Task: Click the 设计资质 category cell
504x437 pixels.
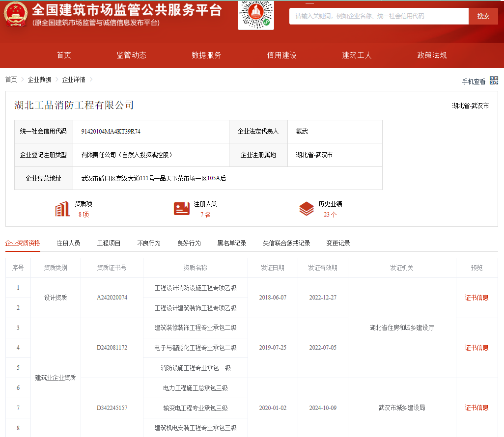Action: [56, 298]
